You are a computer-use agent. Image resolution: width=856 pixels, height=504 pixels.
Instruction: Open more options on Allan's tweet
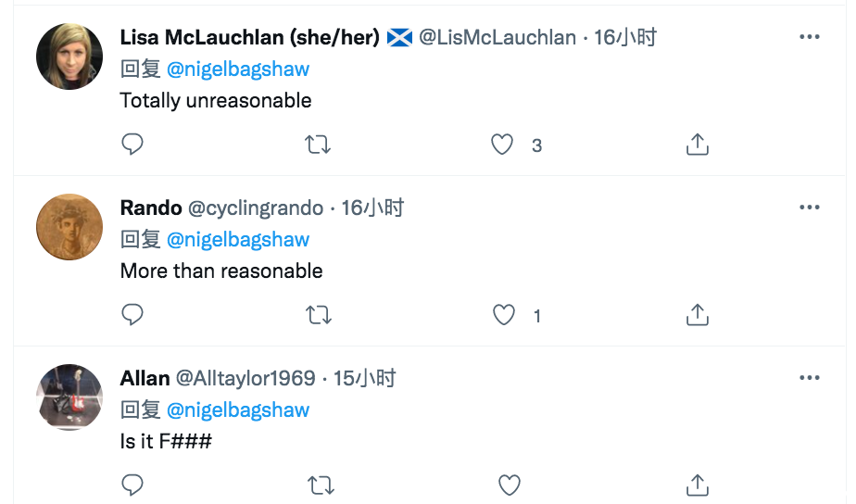[x=809, y=378]
